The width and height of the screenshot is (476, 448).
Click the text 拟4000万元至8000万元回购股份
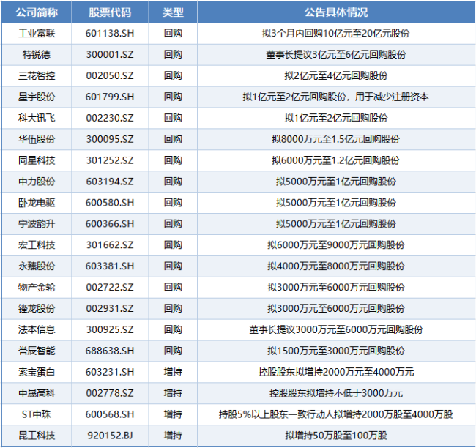(335, 266)
